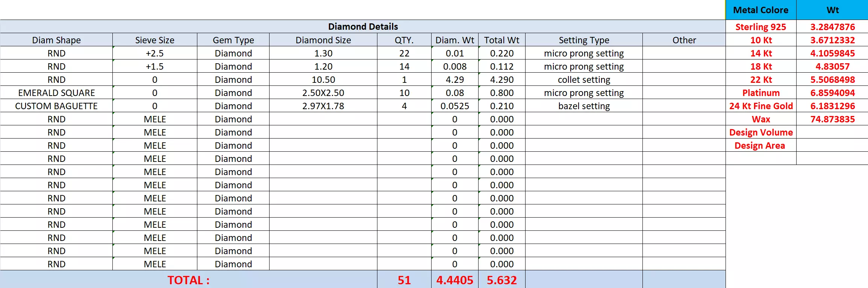868x288 pixels.
Task: Select diamond weight cell 0.008
Action: (x=455, y=66)
